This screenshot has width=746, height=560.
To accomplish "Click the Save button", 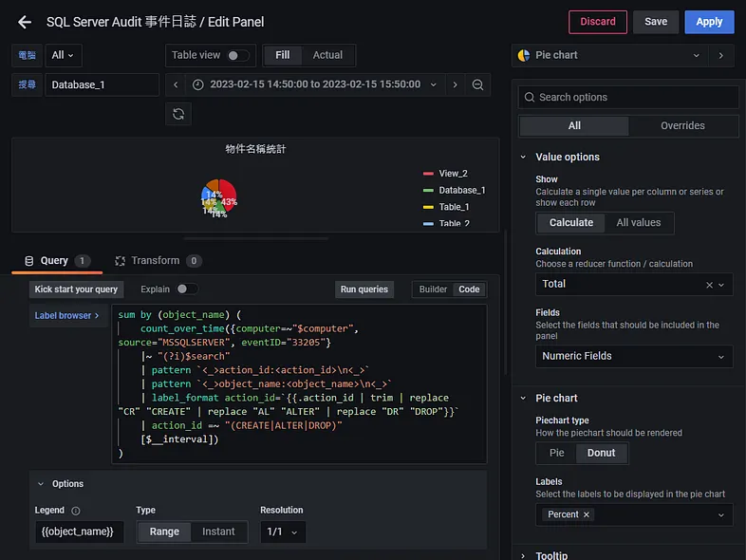I will [x=656, y=22].
